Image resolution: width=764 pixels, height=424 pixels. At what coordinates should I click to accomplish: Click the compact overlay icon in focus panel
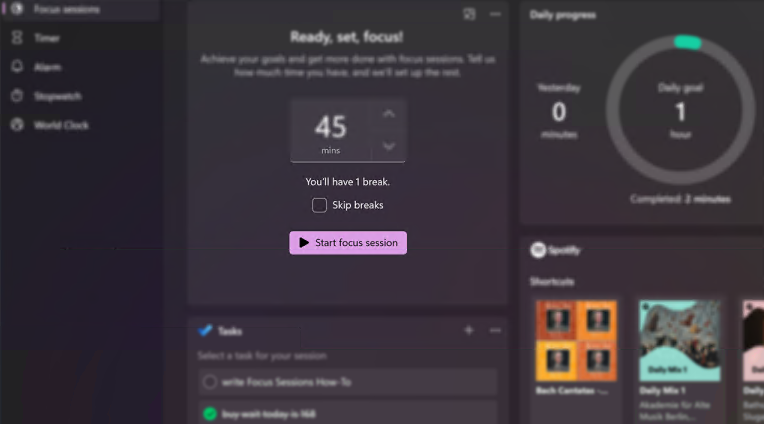pos(469,14)
